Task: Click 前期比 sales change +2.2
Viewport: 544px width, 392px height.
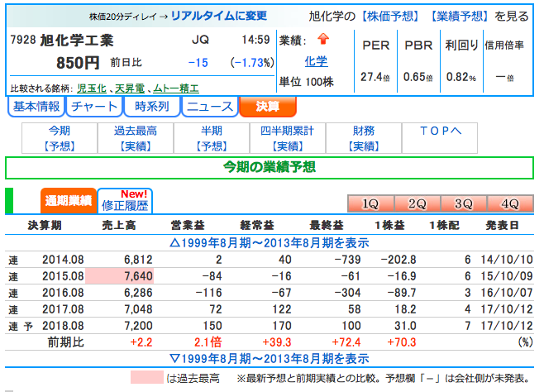Action: (141, 342)
